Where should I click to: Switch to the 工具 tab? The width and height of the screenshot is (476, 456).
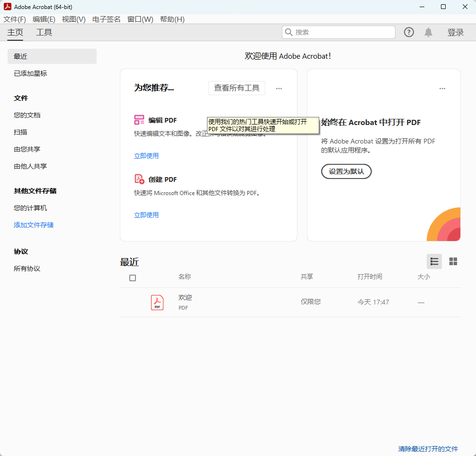coord(44,32)
